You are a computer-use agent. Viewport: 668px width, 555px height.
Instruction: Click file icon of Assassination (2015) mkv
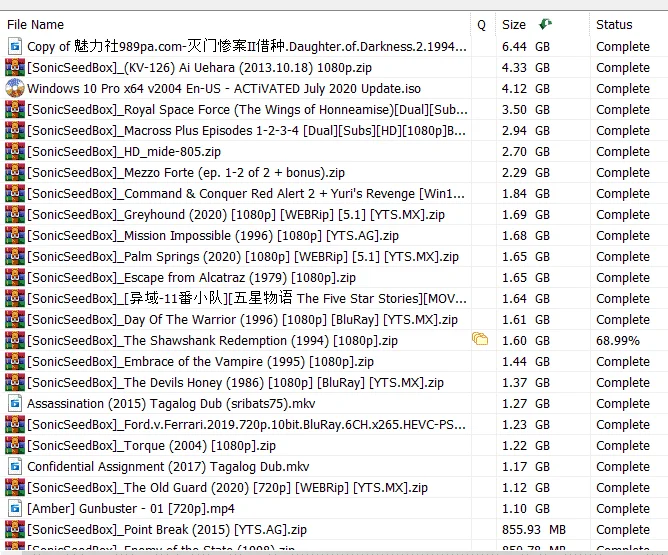tap(15, 403)
